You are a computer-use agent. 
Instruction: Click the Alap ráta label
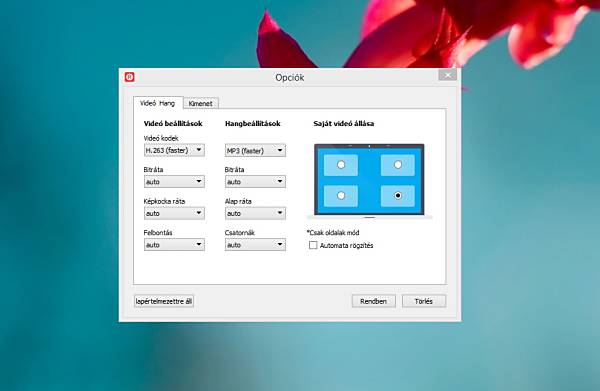pyautogui.click(x=238, y=201)
